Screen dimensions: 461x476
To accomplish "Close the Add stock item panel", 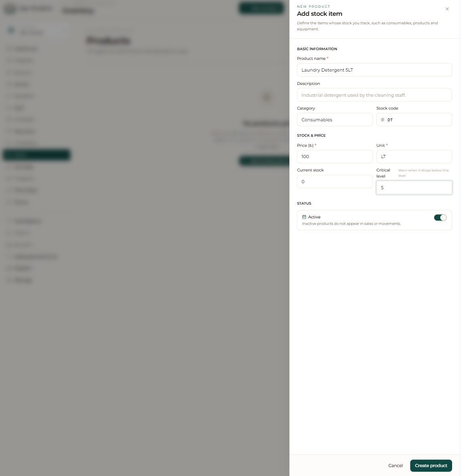I will point(447,9).
